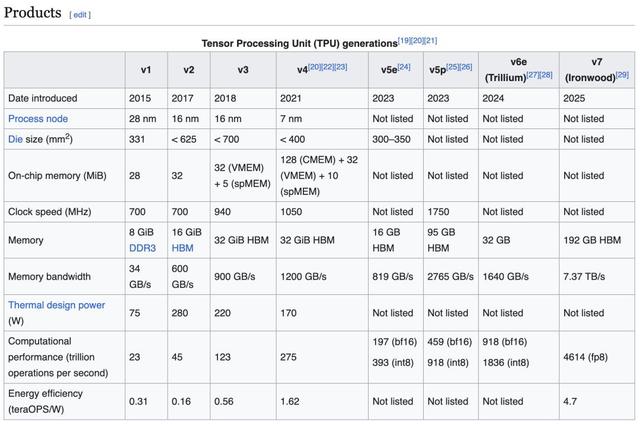Click citation 26 beside v5p header
Viewport: 640px width, 424px height.
coord(466,65)
